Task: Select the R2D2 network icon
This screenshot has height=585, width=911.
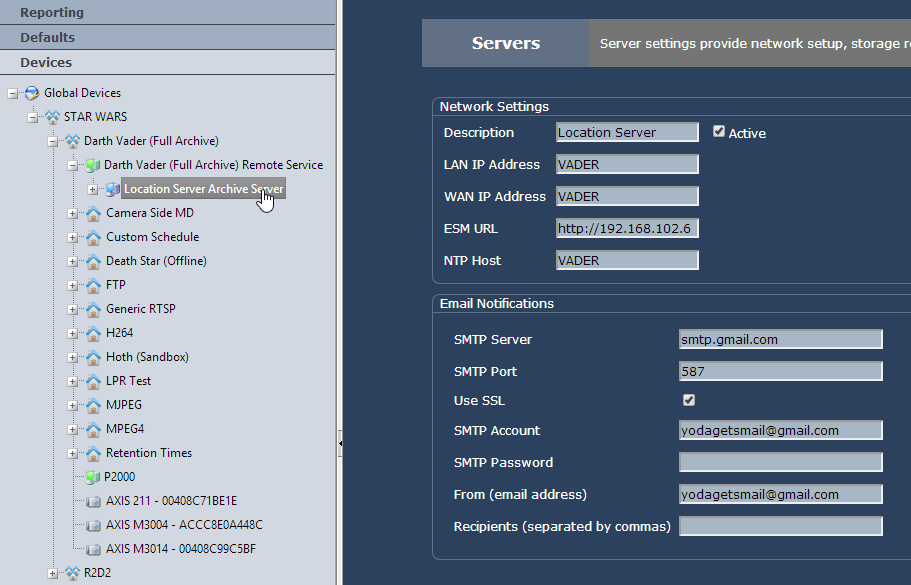Action: click(x=73, y=573)
